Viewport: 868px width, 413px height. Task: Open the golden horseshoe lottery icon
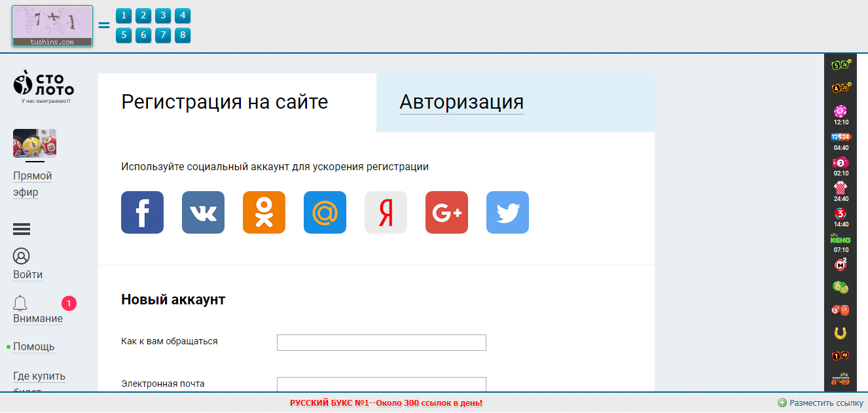(841, 333)
